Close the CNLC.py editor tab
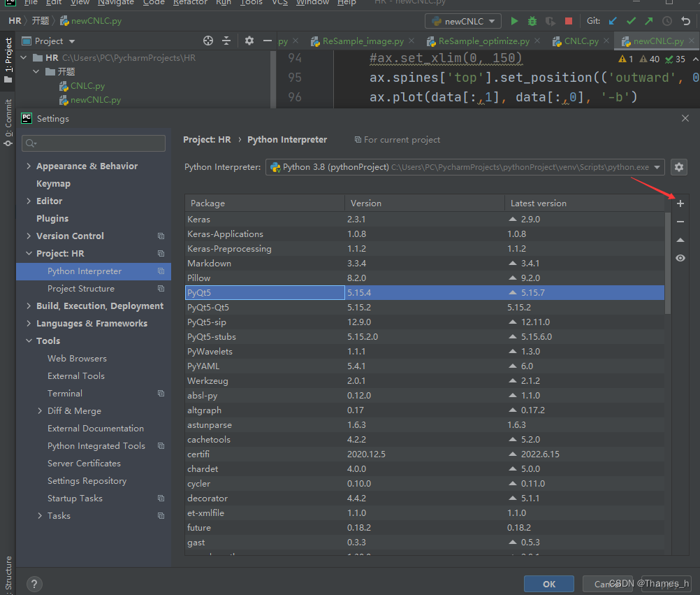The height and width of the screenshot is (595, 700). click(606, 41)
